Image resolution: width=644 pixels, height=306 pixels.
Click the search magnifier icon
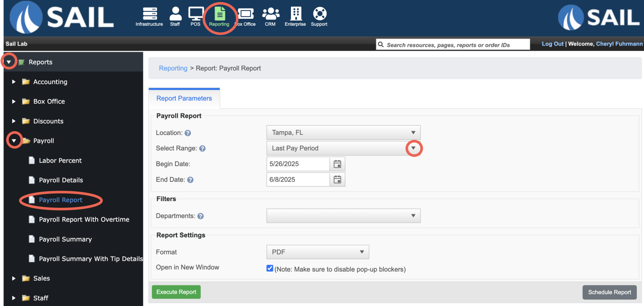tap(381, 44)
